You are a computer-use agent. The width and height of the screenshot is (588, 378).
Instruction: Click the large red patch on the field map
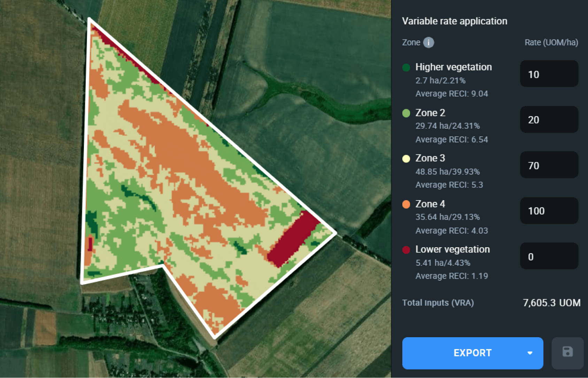click(x=292, y=240)
